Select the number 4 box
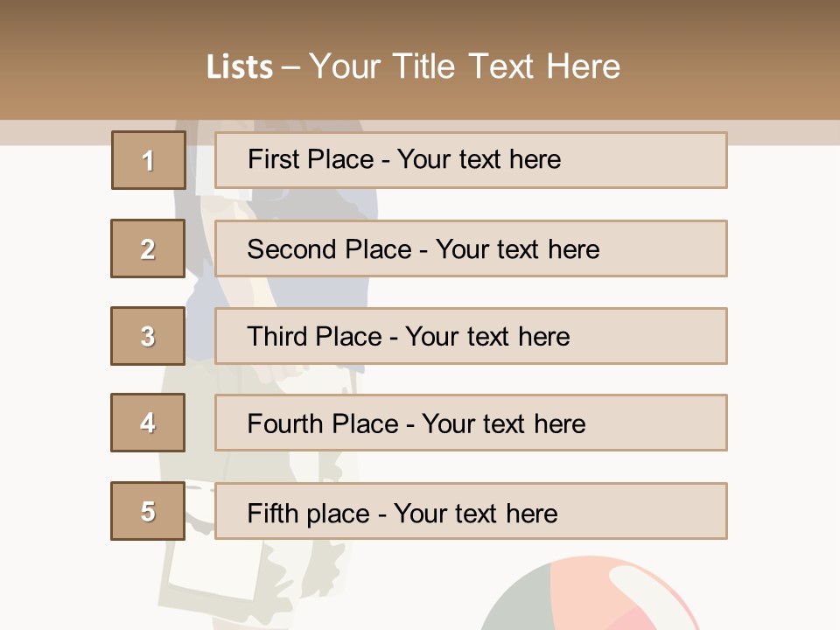Viewport: 840px width, 630px height. pyautogui.click(x=148, y=423)
